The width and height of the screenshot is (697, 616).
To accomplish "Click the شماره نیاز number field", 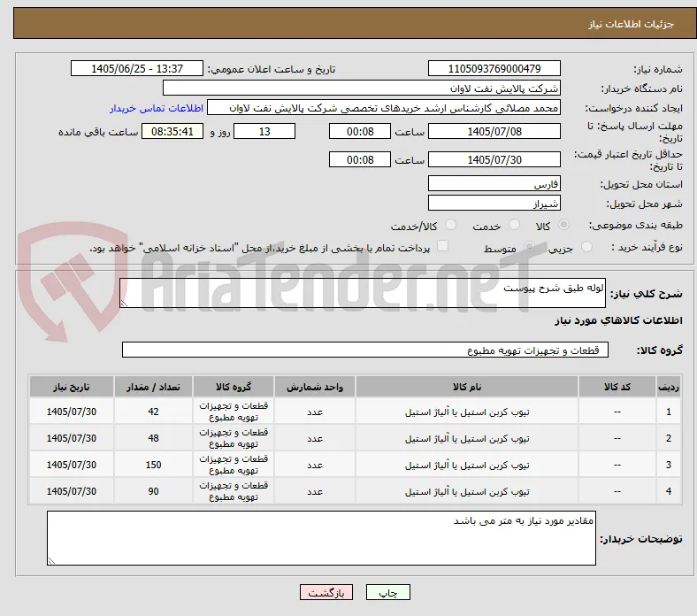I will [494, 68].
